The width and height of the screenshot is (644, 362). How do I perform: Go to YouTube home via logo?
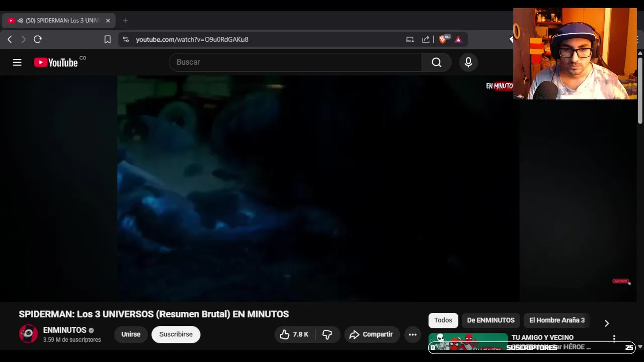point(56,62)
